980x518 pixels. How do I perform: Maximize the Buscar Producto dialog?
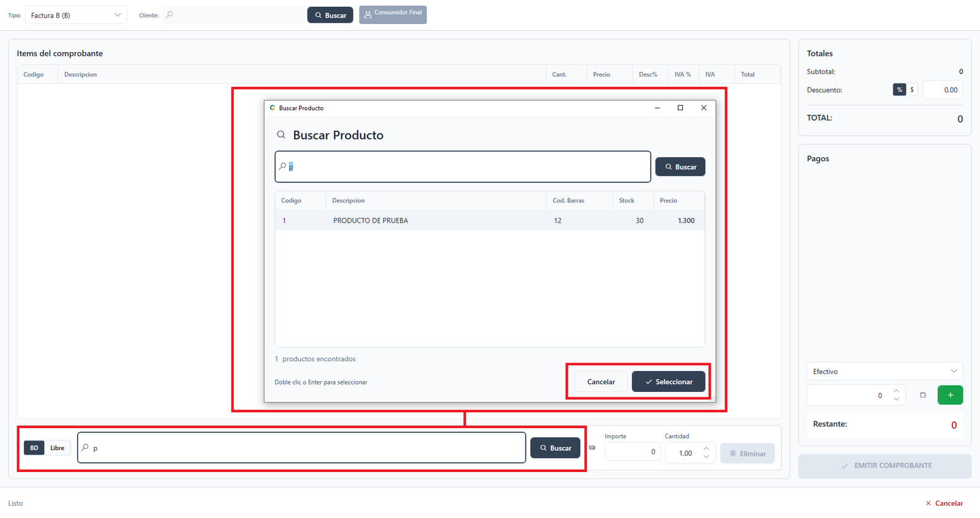(x=680, y=108)
